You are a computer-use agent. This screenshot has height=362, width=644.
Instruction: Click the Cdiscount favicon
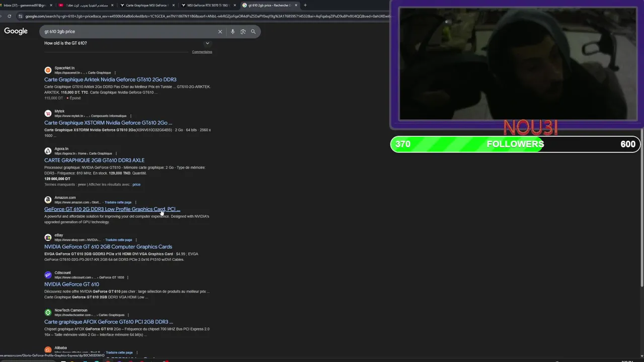click(48, 275)
